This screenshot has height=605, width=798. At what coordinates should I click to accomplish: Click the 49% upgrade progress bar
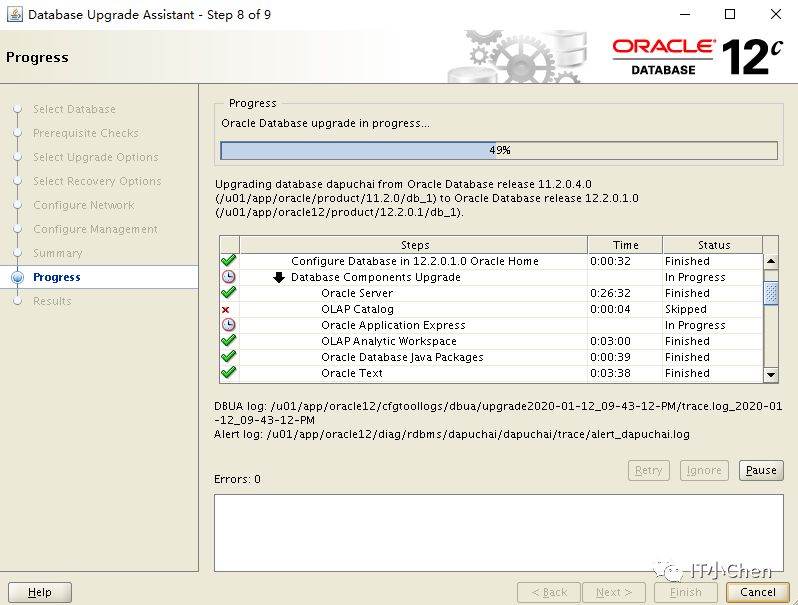(499, 150)
